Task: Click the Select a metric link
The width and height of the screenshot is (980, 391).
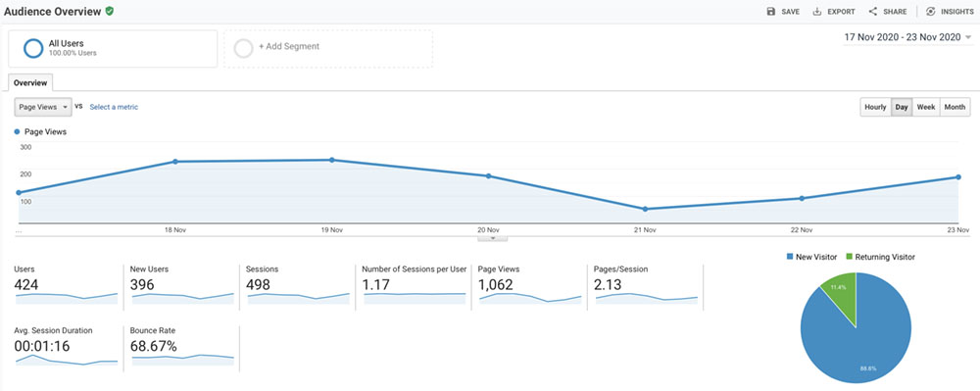Action: pyautogui.click(x=114, y=107)
